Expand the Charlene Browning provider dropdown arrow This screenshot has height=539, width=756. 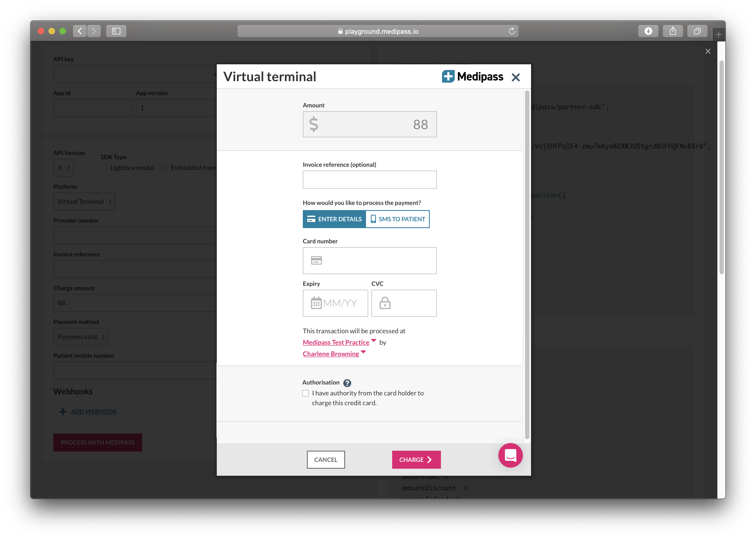point(363,352)
